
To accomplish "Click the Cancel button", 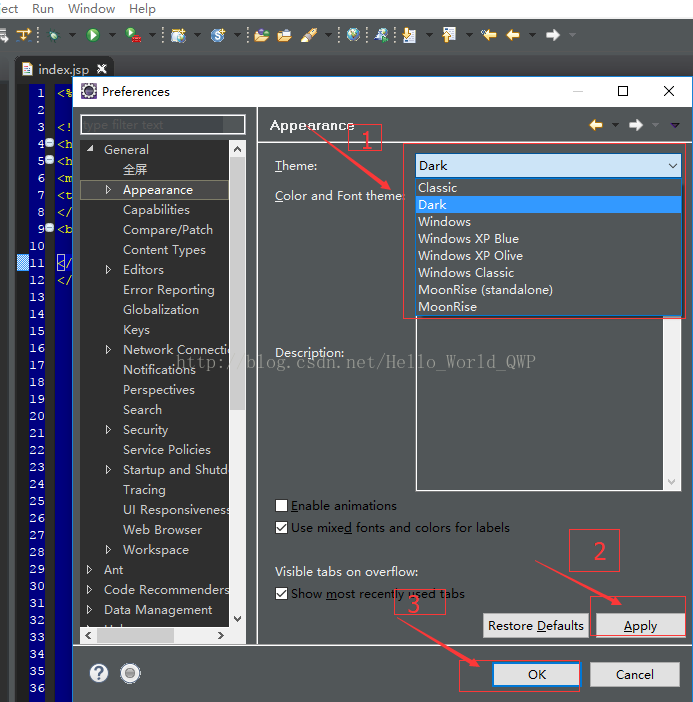I will click(634, 674).
